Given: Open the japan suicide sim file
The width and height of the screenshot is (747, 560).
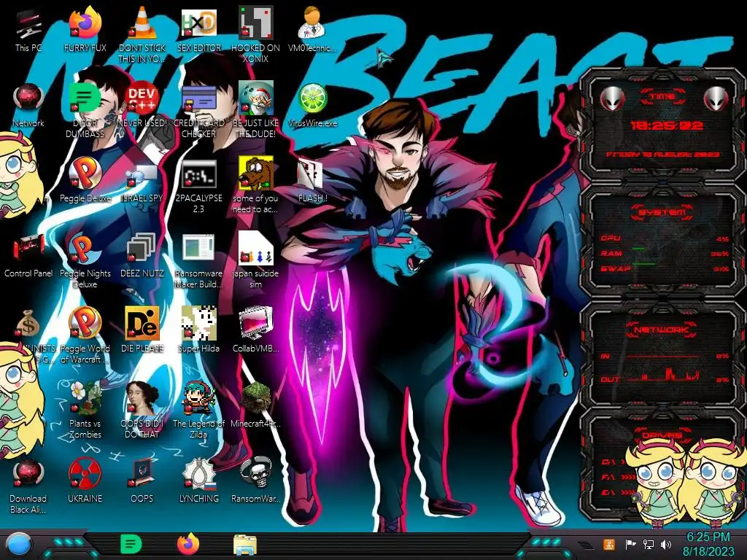Looking at the screenshot, I should point(255,260).
